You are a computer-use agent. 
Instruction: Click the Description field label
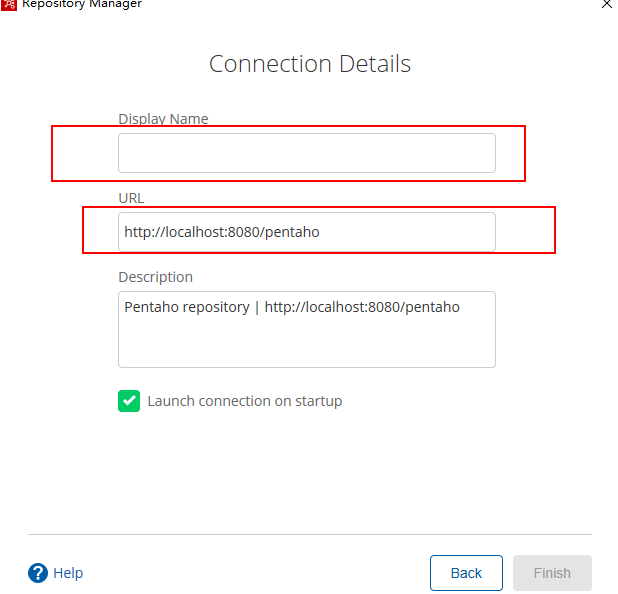point(155,277)
